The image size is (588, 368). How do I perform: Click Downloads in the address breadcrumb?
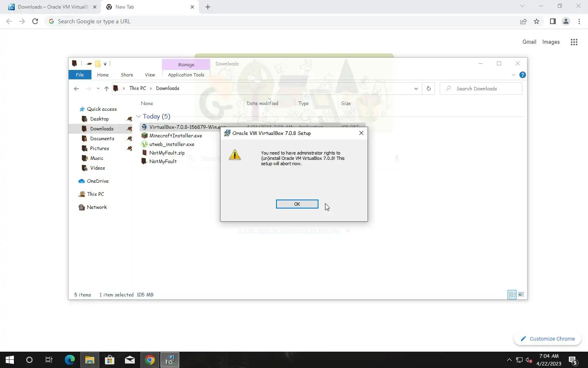pyautogui.click(x=167, y=88)
